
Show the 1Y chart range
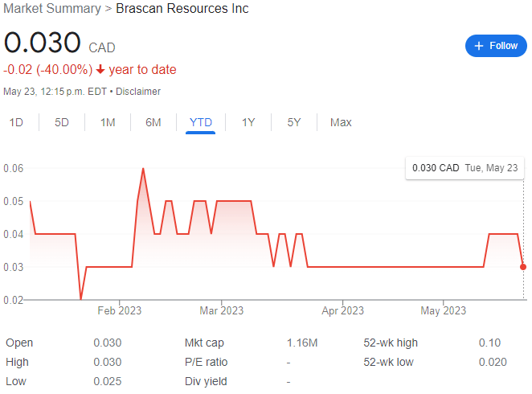pyautogui.click(x=248, y=122)
